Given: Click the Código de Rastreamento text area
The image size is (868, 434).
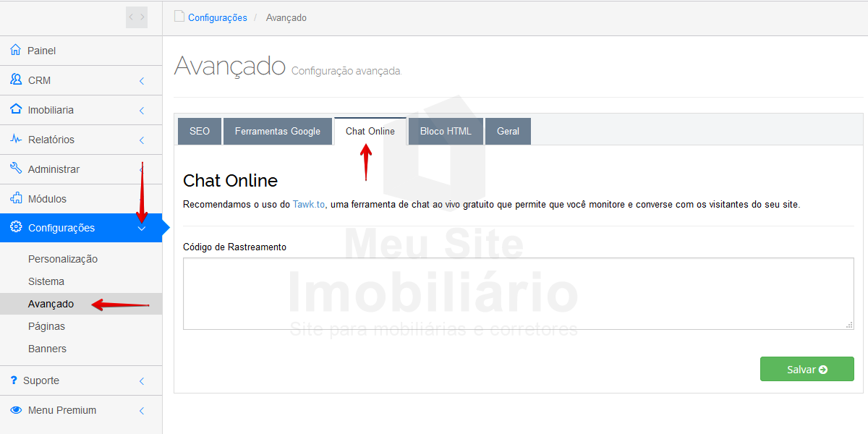Looking at the screenshot, I should pos(518,294).
